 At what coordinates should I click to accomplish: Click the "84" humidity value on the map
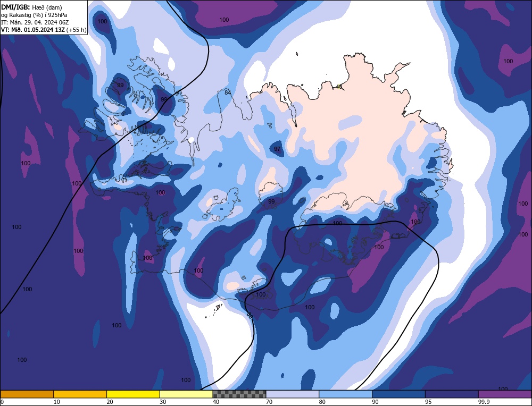228,92
